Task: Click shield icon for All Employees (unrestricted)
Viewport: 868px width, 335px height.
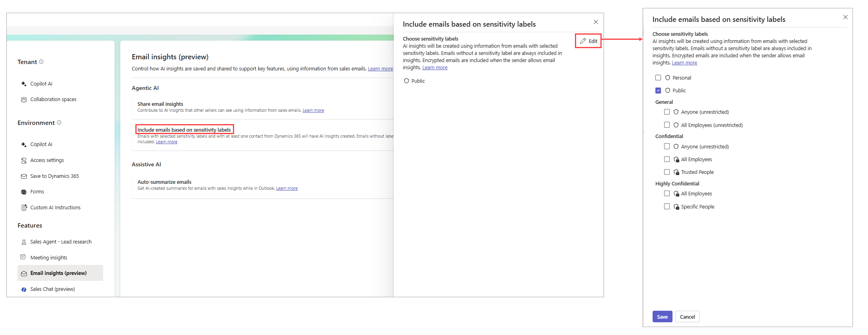Action: pos(676,125)
